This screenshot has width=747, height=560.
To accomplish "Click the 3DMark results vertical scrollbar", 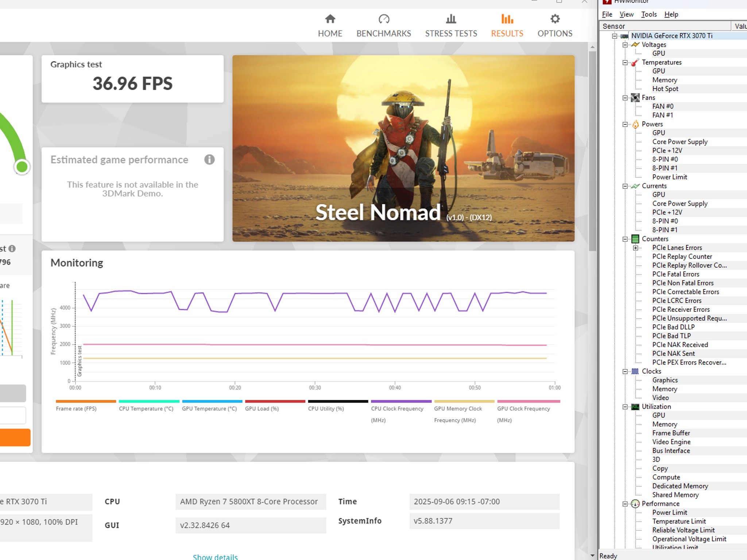I will [592, 151].
